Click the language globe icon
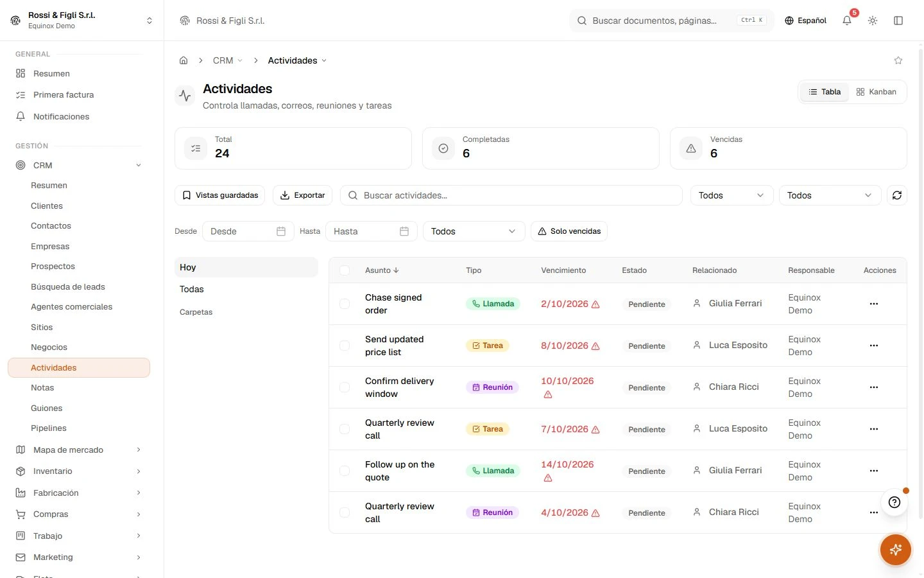Image resolution: width=924 pixels, height=578 pixels. pos(789,21)
